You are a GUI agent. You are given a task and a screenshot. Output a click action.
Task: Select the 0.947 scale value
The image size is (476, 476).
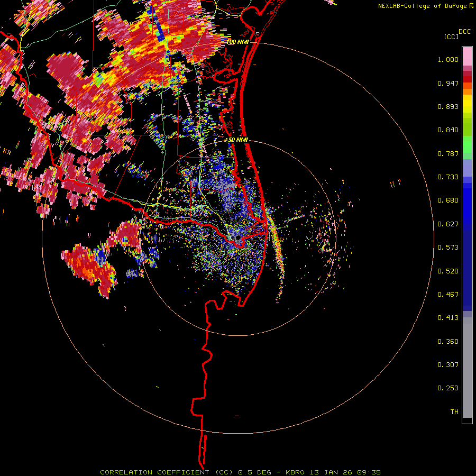[448, 83]
